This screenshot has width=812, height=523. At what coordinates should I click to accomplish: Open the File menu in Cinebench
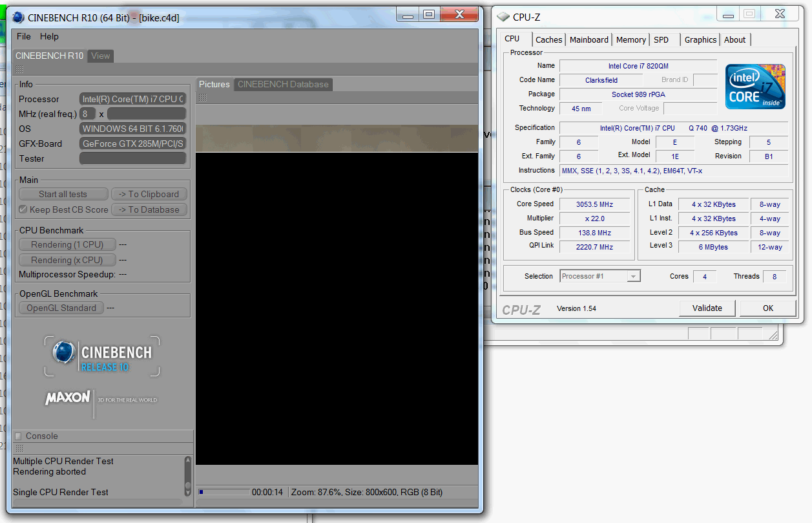tap(24, 36)
